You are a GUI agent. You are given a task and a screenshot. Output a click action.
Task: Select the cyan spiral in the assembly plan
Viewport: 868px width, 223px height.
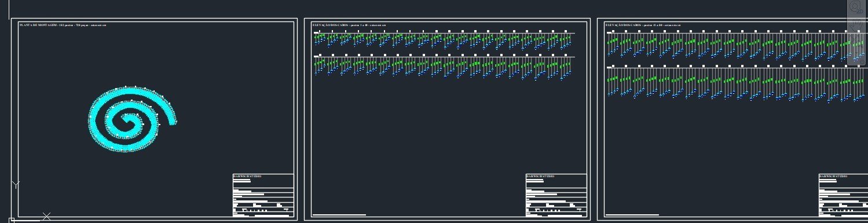click(133, 119)
